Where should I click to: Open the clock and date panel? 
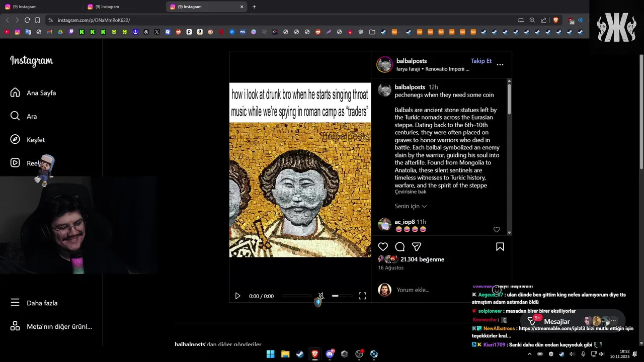pyautogui.click(x=620, y=354)
